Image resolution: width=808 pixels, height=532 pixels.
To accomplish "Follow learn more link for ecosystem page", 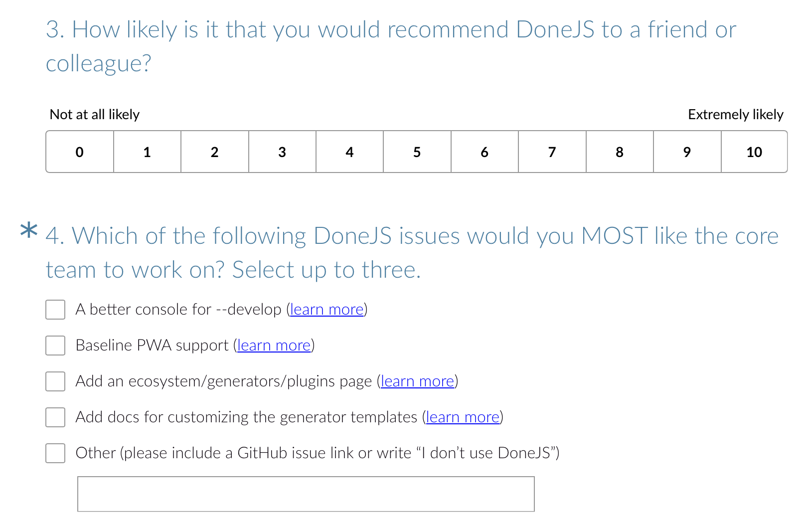I will tap(418, 381).
